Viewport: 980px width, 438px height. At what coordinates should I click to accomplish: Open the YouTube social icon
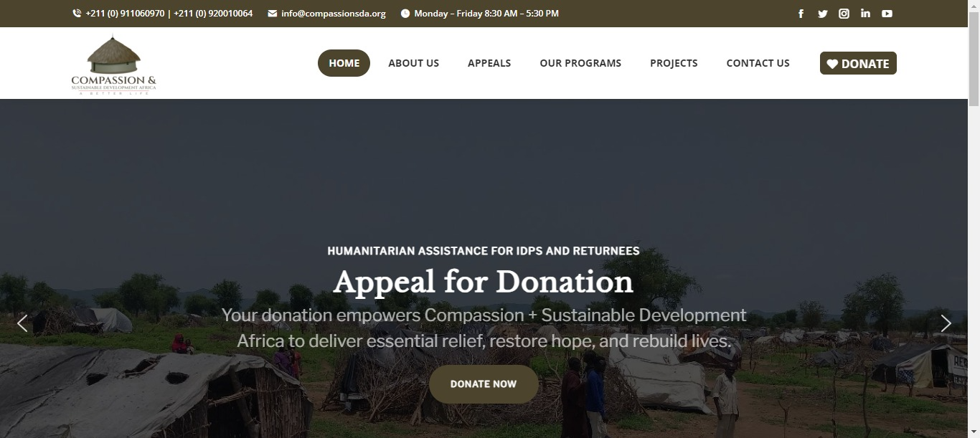tap(887, 14)
